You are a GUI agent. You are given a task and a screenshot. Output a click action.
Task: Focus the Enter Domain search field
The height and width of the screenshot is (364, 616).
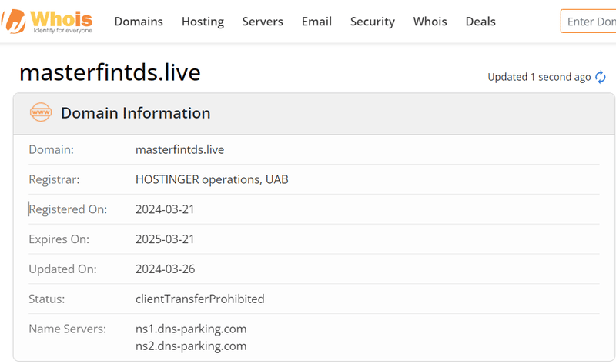[x=588, y=22]
